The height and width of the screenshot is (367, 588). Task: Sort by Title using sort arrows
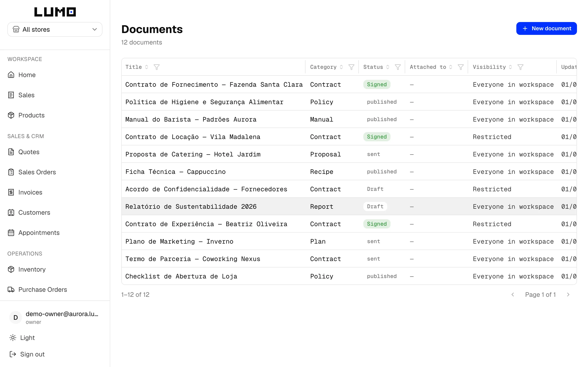[x=147, y=67]
